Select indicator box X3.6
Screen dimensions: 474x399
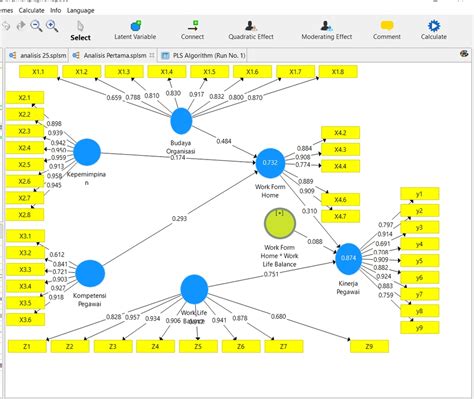[x=25, y=320]
